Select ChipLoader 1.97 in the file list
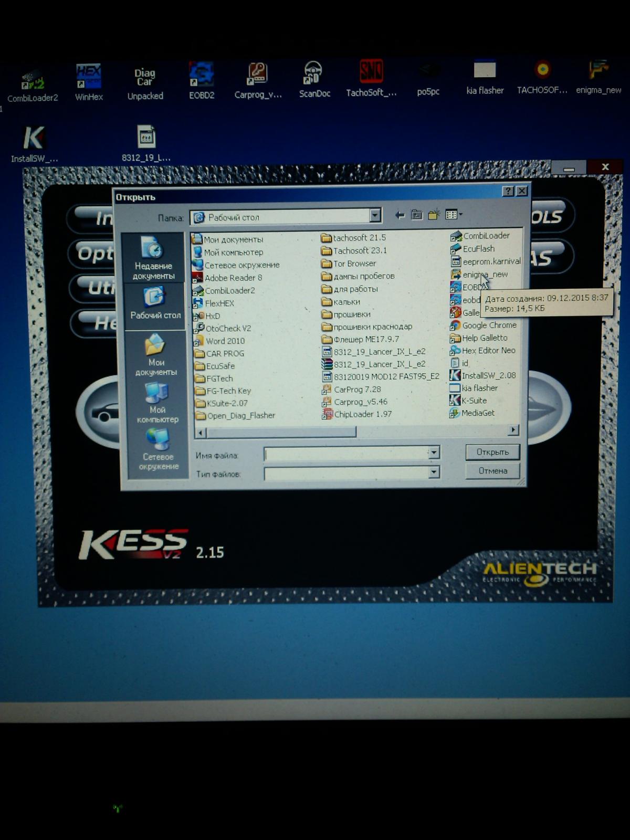The image size is (630, 840). [356, 414]
